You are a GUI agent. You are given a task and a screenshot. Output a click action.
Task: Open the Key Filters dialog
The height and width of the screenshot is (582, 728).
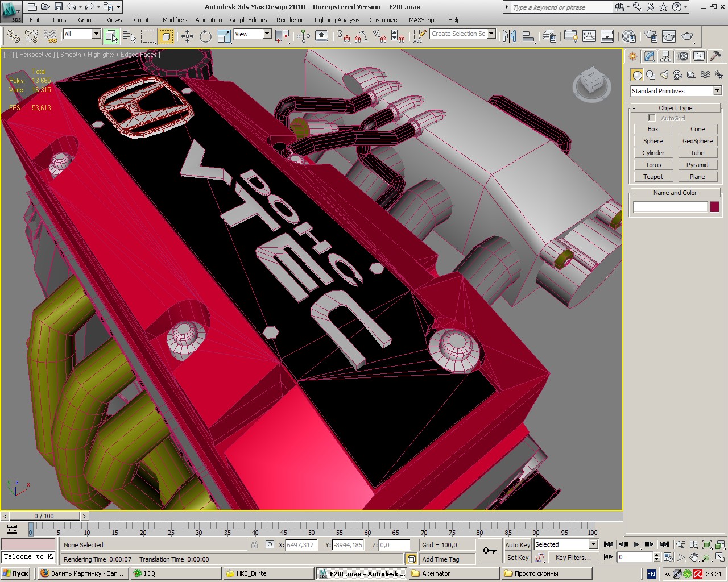pos(573,558)
